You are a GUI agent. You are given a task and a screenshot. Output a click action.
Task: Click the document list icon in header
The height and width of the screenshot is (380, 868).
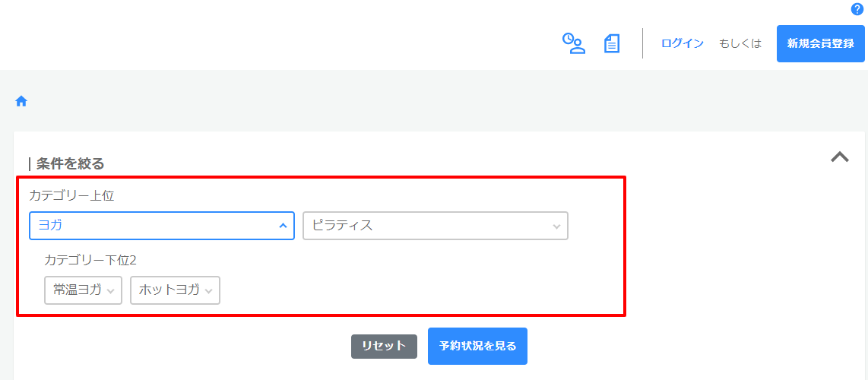pyautogui.click(x=612, y=43)
